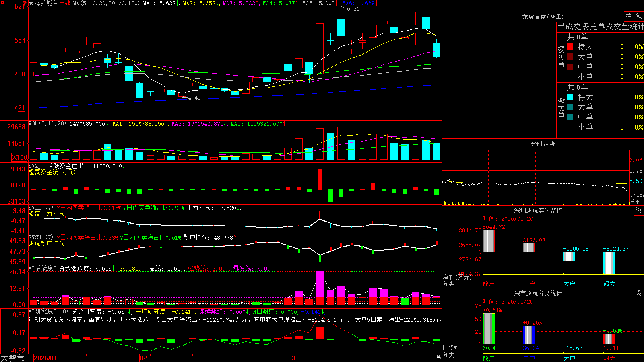Click the 2026/01 date marker on timeline
The width and height of the screenshot is (644, 362).
(x=45, y=358)
